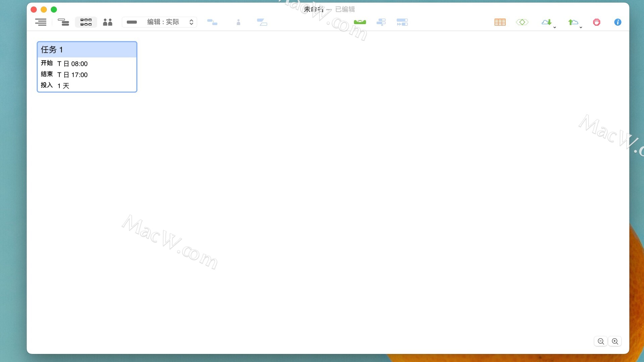Expand the publish arrow chevron
The width and height of the screenshot is (644, 362).
(581, 27)
